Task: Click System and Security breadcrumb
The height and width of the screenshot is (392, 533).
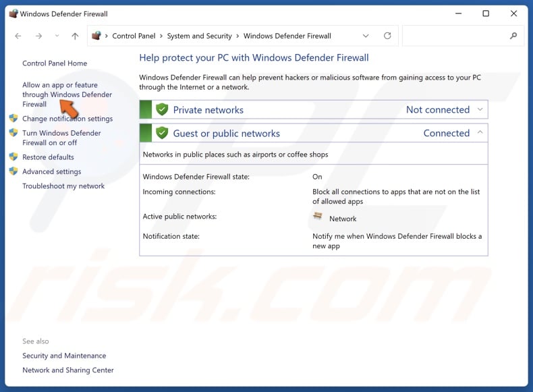Action: click(199, 36)
